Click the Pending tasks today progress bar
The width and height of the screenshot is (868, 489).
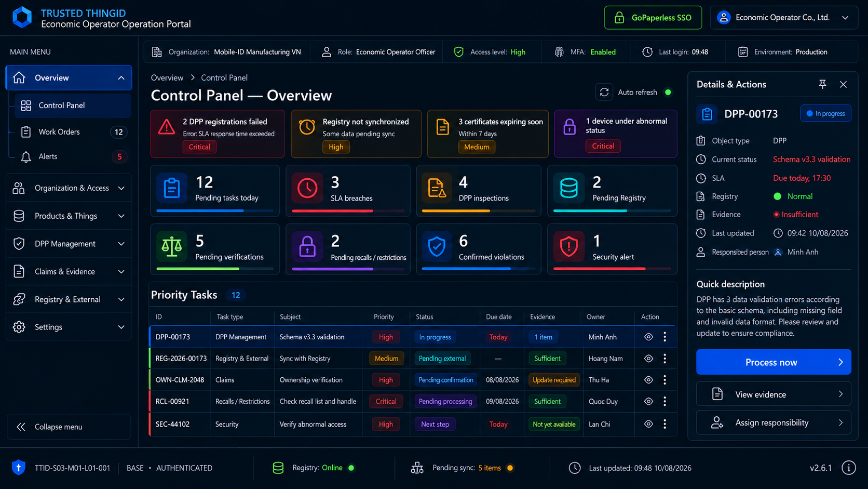click(215, 211)
